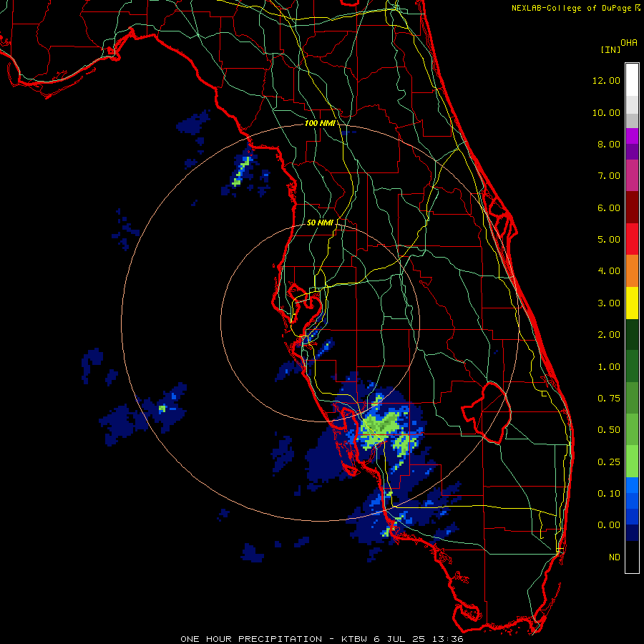Viewport: 644px width, 644px height.
Task: Click the darkest green swatch at 2.00
Action: click(x=632, y=334)
